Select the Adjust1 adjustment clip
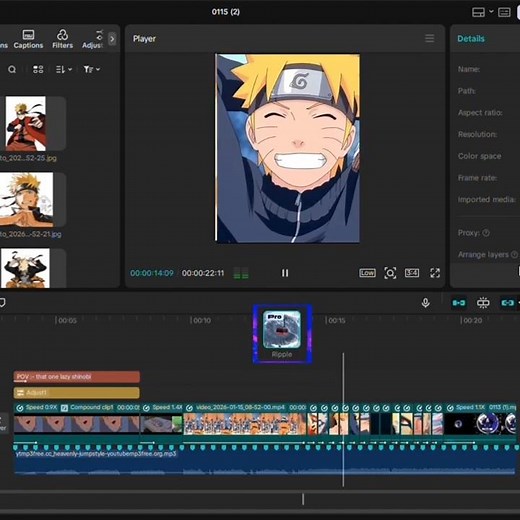This screenshot has width=520, height=520. tap(77, 393)
